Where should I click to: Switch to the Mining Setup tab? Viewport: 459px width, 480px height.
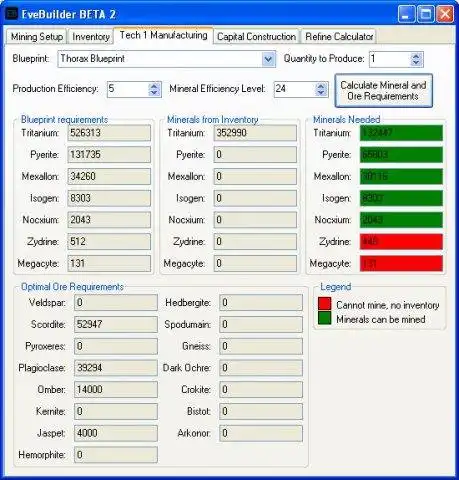[37, 36]
